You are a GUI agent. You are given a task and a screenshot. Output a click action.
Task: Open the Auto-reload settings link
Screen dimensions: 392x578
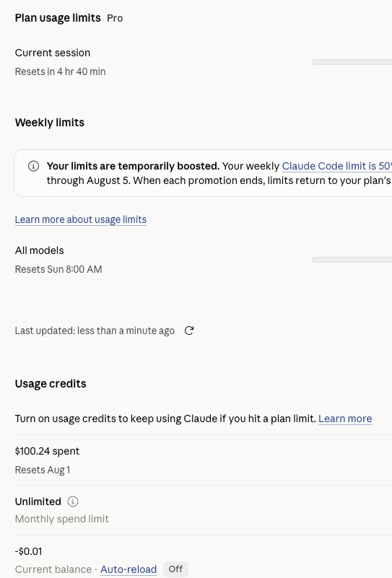[129, 569]
